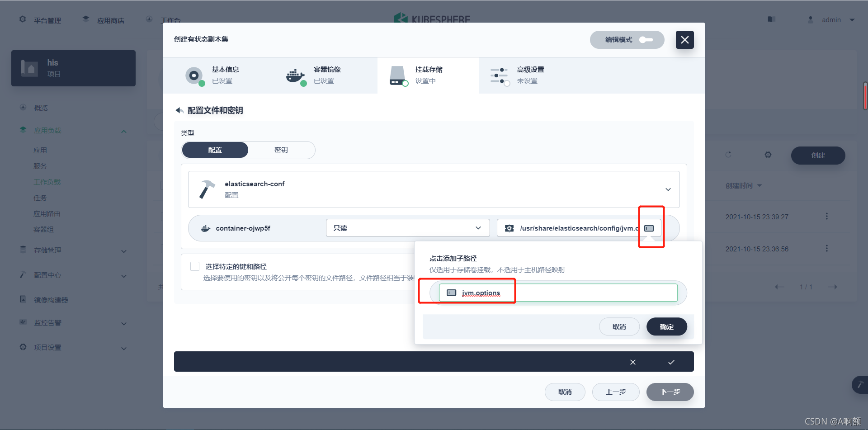Viewport: 868px width, 430px height.
Task: Click the 应用商店 icon in the top bar
Action: click(x=86, y=19)
